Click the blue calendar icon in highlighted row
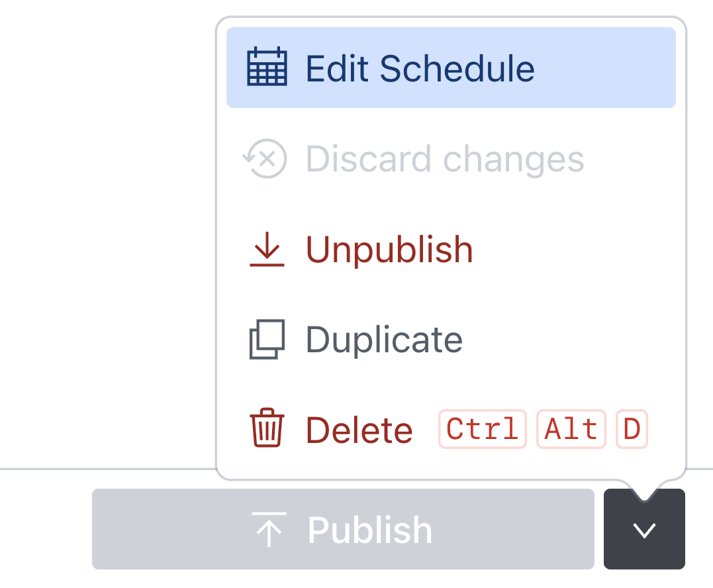Image resolution: width=713 pixels, height=588 pixels. (268, 67)
